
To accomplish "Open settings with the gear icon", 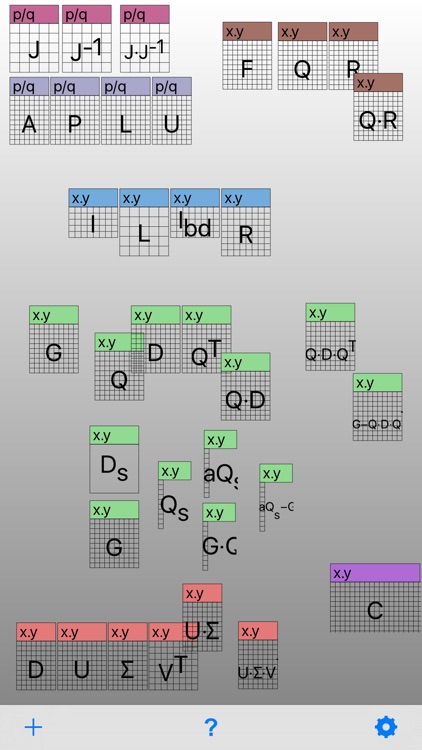I will [x=386, y=727].
